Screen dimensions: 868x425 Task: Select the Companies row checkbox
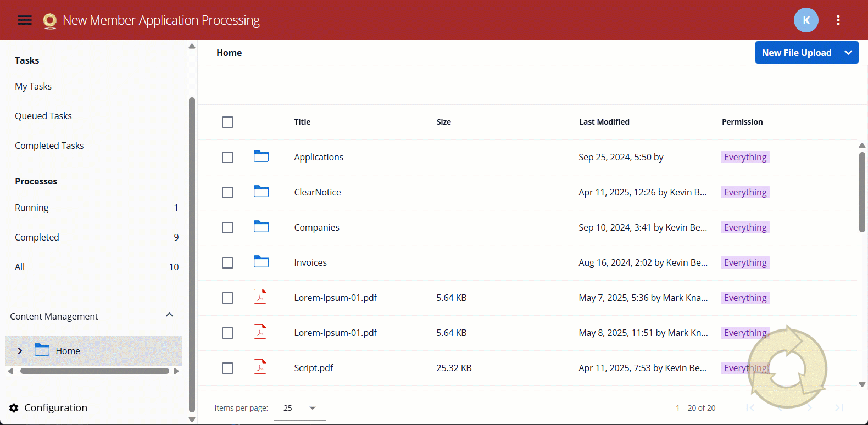(x=227, y=227)
